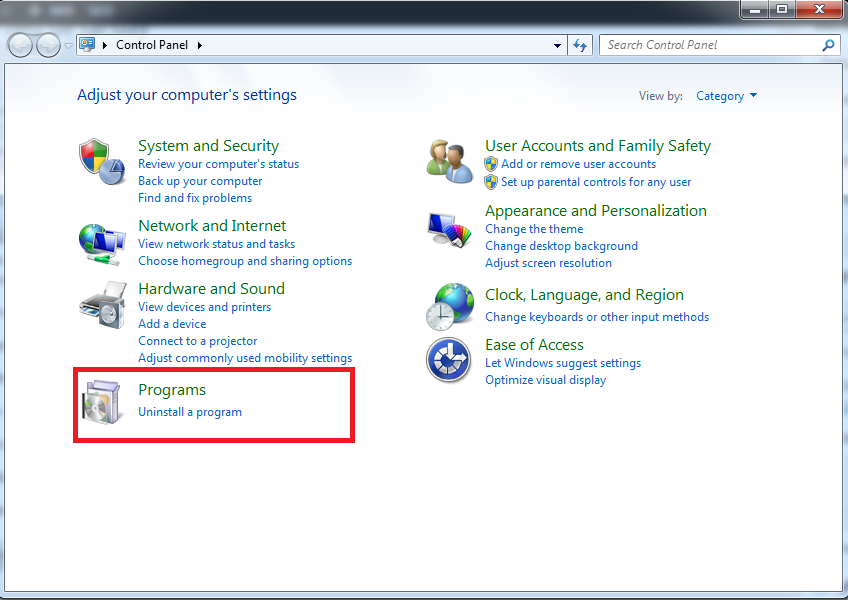Click Review your computer's status
848x600 pixels.
pos(218,163)
